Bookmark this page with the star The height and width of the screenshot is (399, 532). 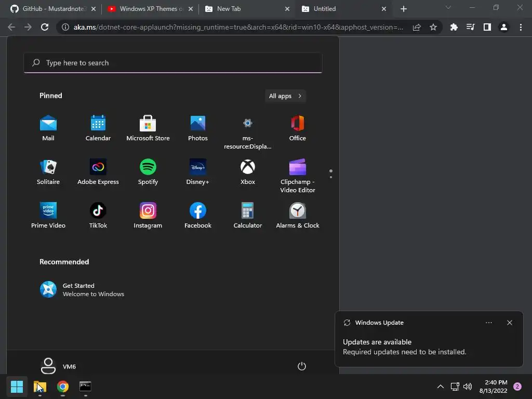(433, 27)
